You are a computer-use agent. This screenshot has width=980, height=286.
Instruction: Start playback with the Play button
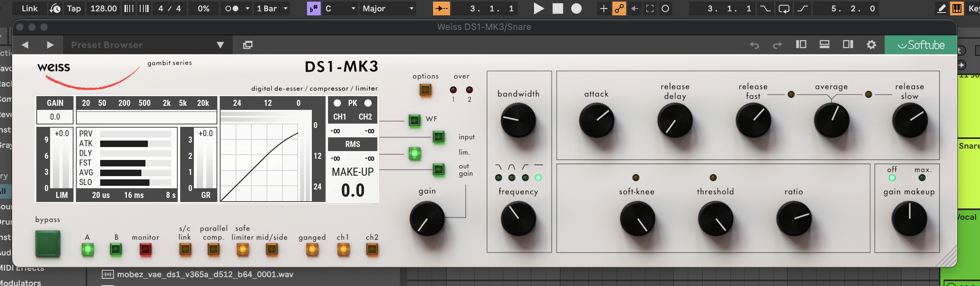pyautogui.click(x=538, y=8)
